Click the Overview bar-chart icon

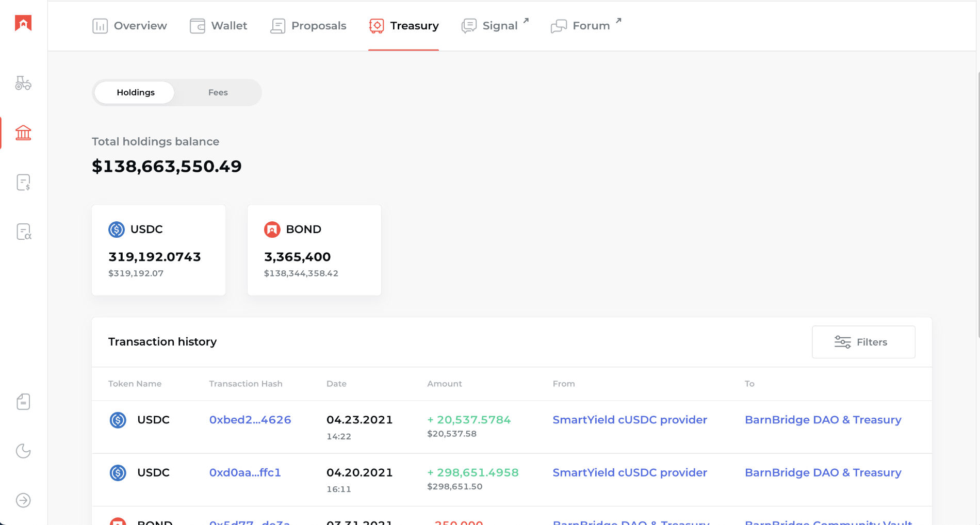tap(100, 26)
